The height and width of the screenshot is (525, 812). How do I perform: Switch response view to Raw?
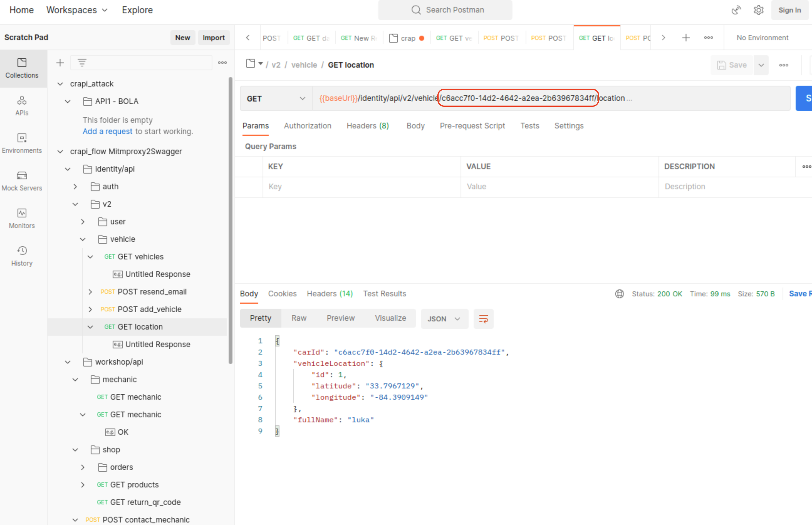point(299,318)
